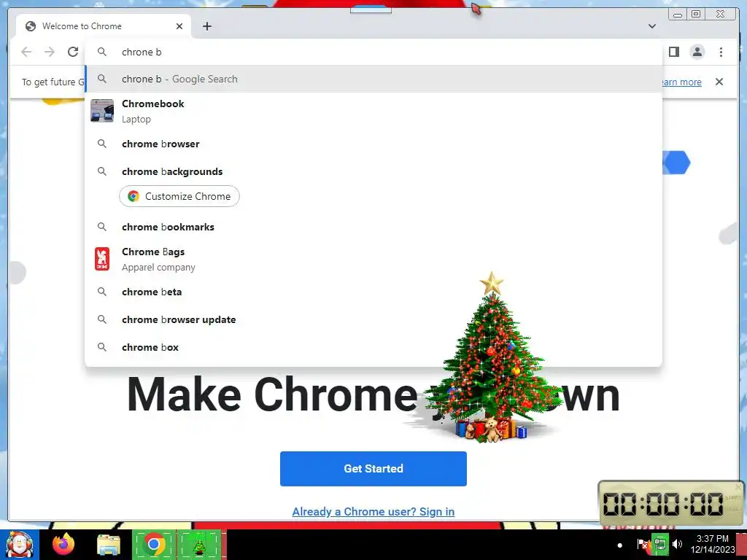The image size is (747, 560).
Task: Click the desktop Christmas tree decoration
Action: [x=493, y=357]
